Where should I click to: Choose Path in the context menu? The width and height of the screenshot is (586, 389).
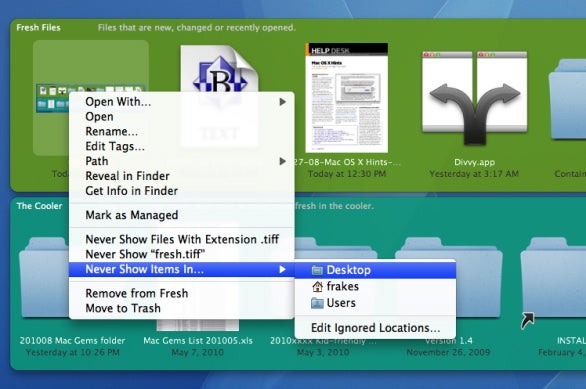(x=182, y=161)
